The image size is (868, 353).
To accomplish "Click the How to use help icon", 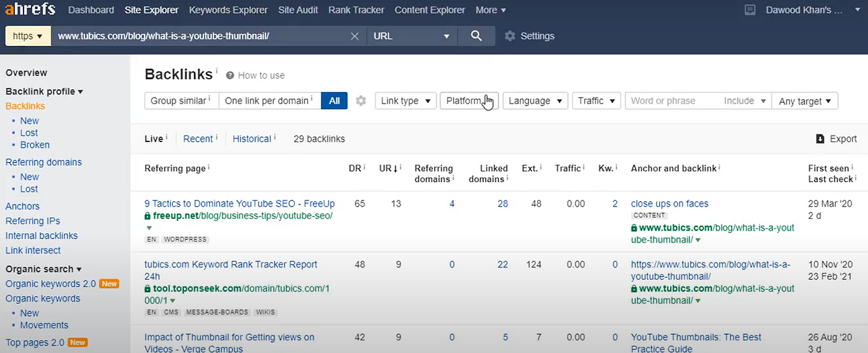I will click(230, 75).
